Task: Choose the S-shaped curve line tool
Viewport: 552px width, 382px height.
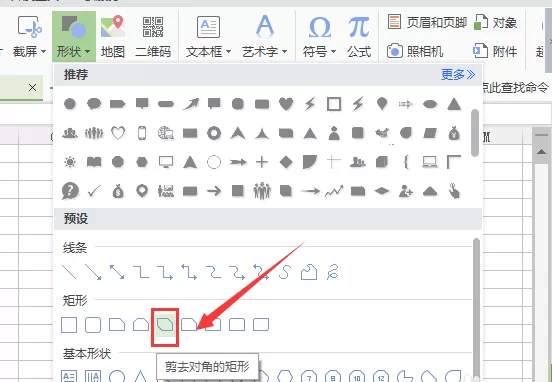Action: pyautogui.click(x=285, y=272)
